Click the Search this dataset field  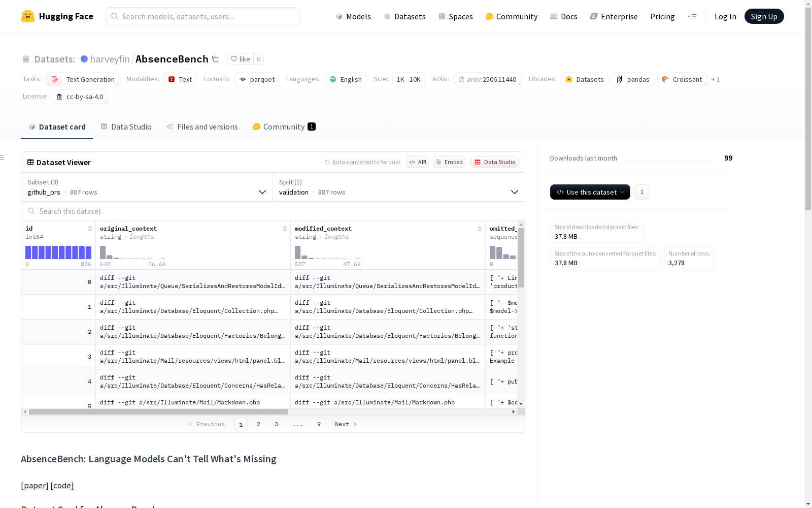pos(273,211)
